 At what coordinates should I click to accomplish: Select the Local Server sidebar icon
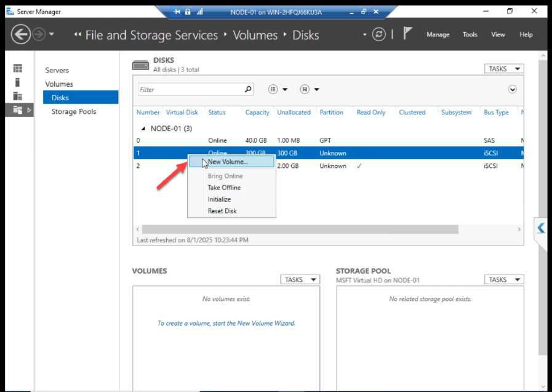pyautogui.click(x=17, y=82)
